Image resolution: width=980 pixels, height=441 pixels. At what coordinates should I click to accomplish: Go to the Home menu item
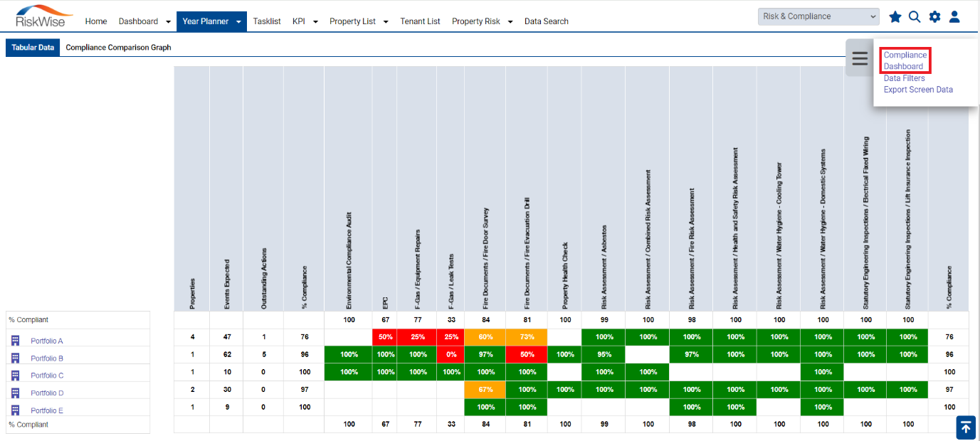(96, 21)
